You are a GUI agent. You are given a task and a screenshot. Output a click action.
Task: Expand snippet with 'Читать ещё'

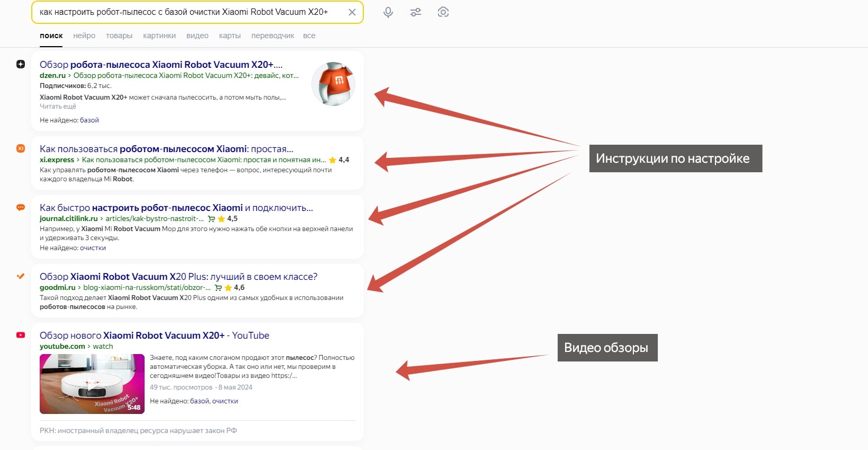58,107
